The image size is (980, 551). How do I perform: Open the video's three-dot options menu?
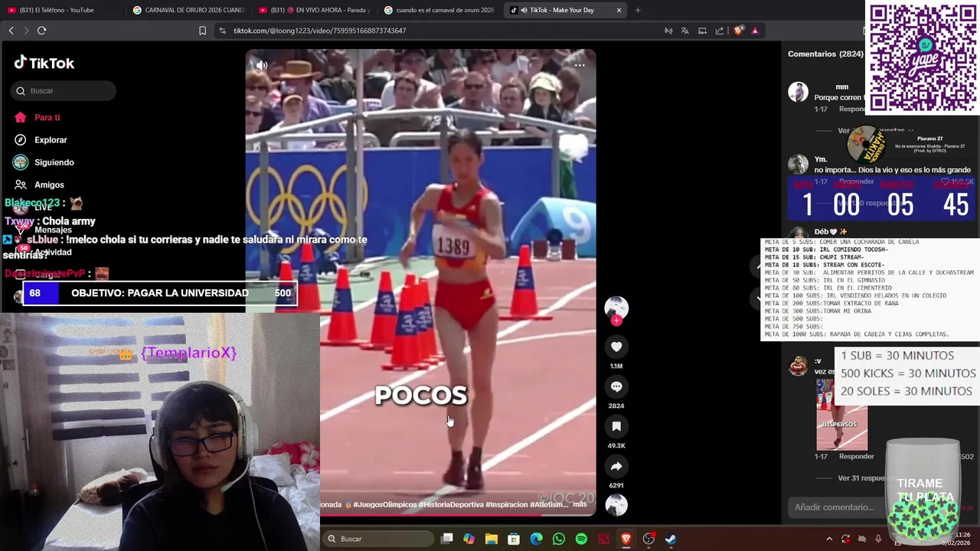(580, 65)
